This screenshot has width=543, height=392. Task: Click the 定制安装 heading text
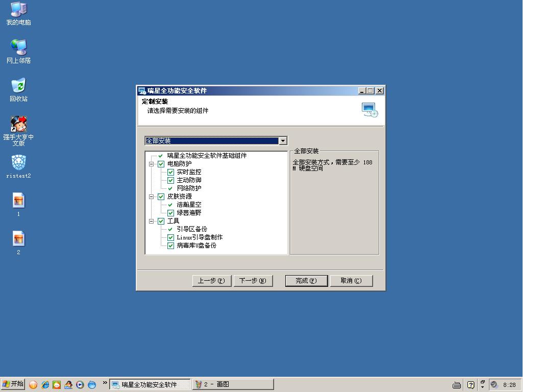point(155,102)
